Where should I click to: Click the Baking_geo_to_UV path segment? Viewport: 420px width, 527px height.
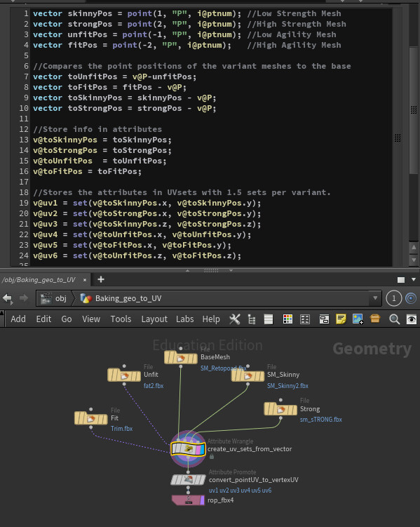pos(121,298)
